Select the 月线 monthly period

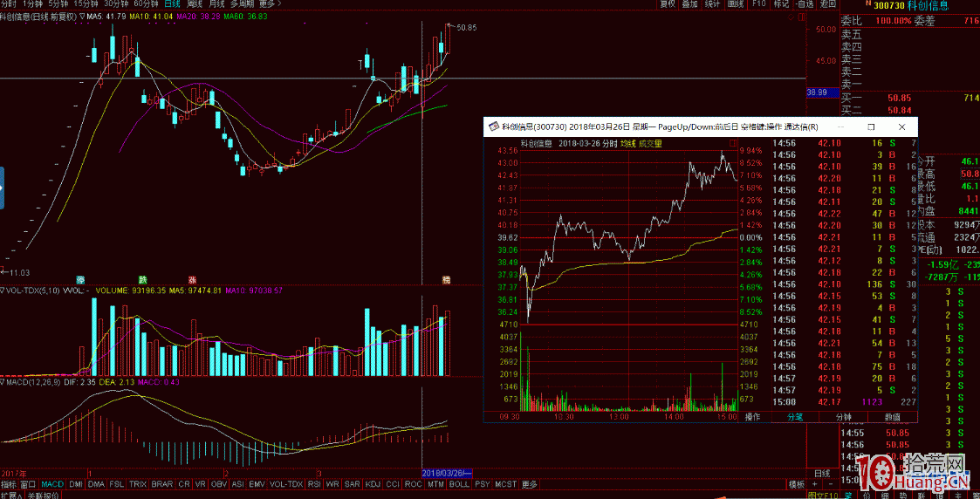tap(217, 3)
